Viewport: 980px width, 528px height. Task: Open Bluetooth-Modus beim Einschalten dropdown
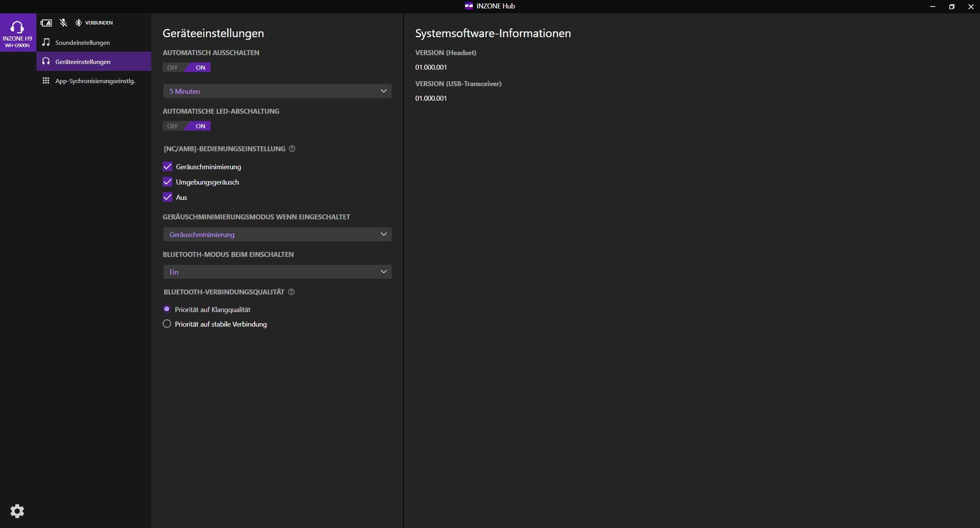tap(277, 272)
